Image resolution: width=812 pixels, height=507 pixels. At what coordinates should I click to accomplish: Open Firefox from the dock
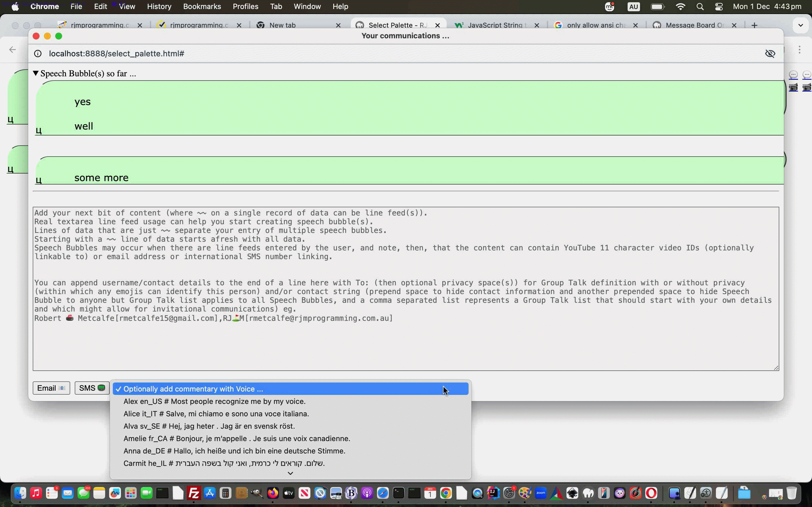pyautogui.click(x=273, y=493)
